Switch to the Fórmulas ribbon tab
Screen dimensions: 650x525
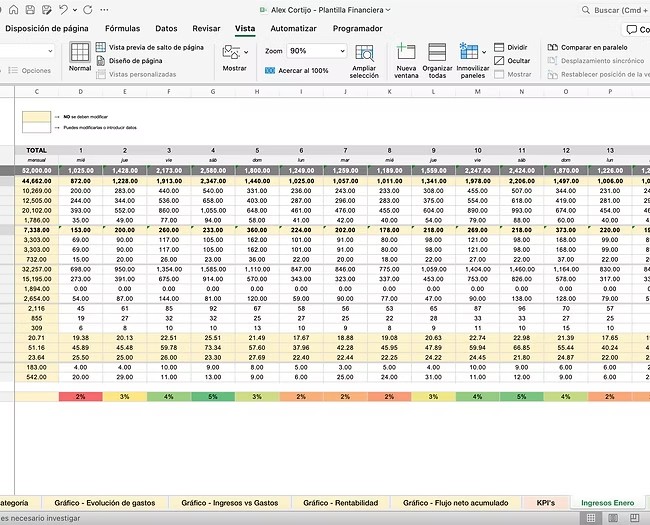(x=122, y=29)
